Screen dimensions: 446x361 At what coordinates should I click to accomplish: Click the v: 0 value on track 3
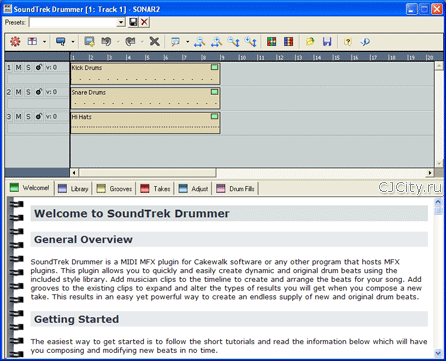click(51, 117)
